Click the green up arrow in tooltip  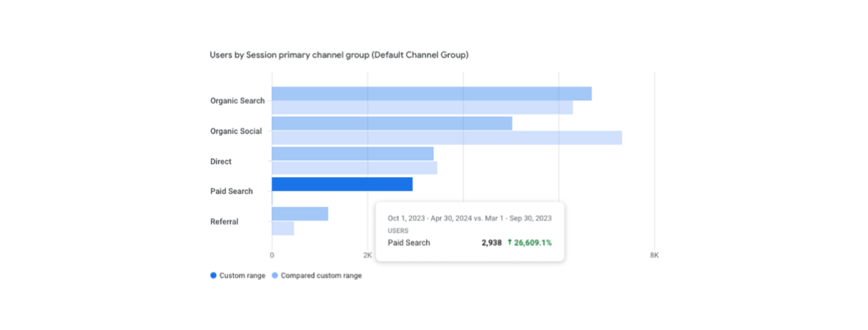[x=510, y=242]
